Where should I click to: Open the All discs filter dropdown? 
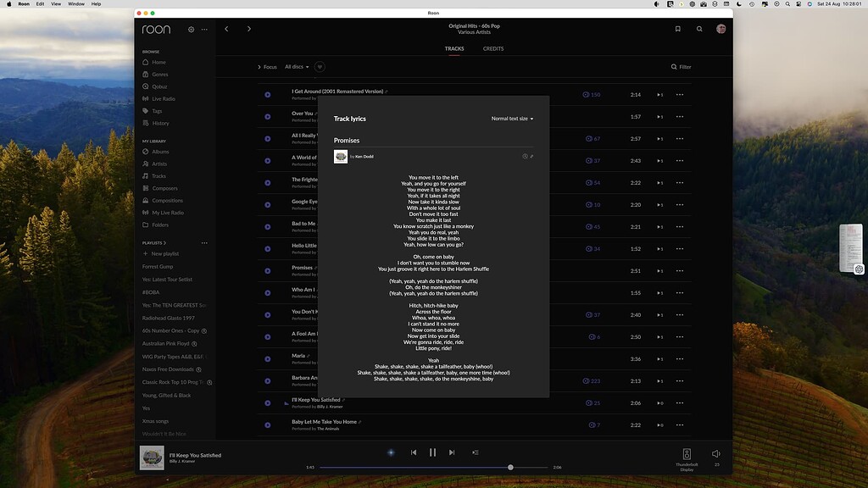click(x=296, y=67)
